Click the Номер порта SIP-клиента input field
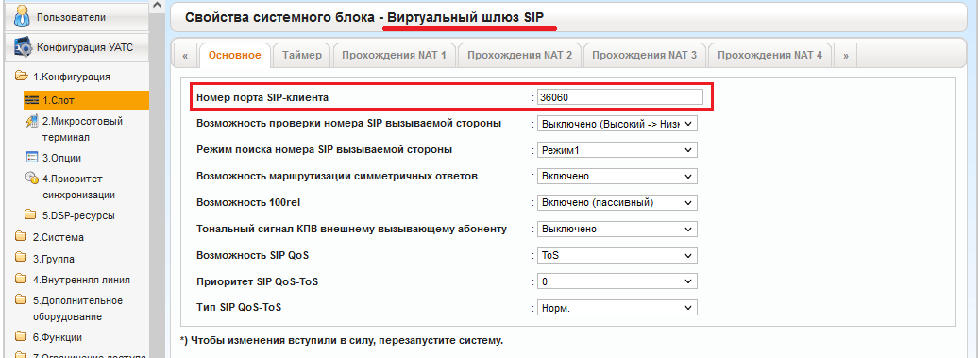 click(x=620, y=97)
